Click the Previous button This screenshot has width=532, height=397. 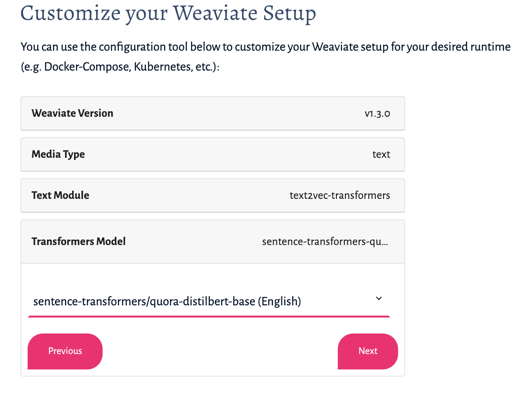[65, 351]
